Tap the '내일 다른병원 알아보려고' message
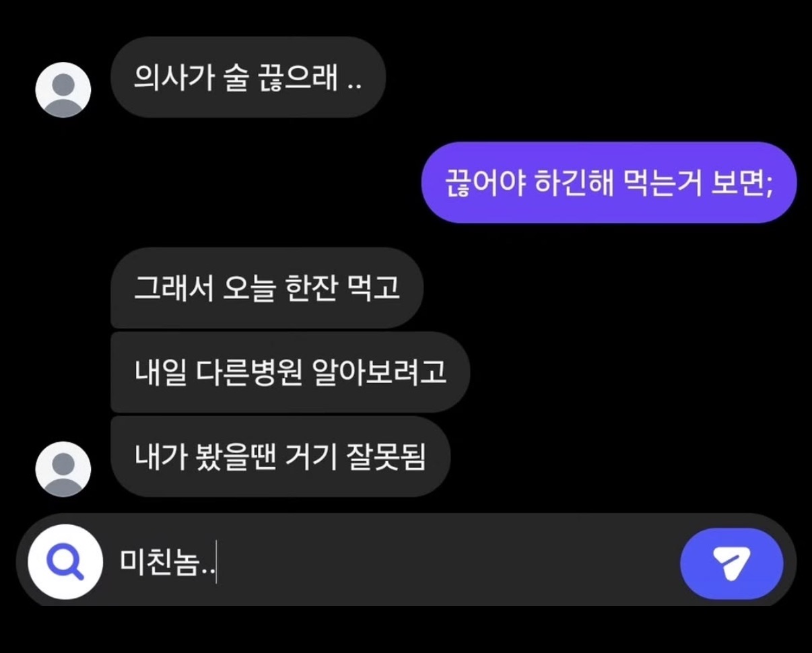 pos(290,372)
